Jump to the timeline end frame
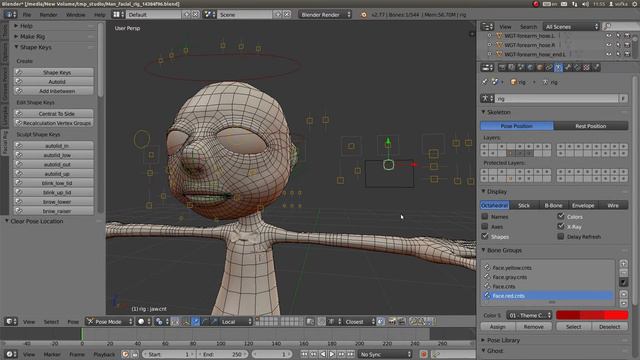The image size is (640, 360). (351, 354)
